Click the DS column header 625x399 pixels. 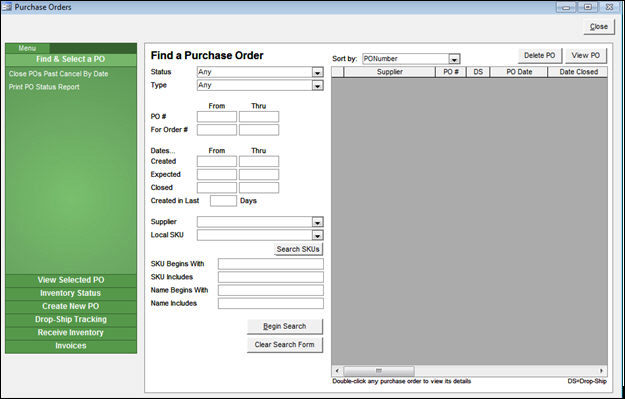coord(478,72)
